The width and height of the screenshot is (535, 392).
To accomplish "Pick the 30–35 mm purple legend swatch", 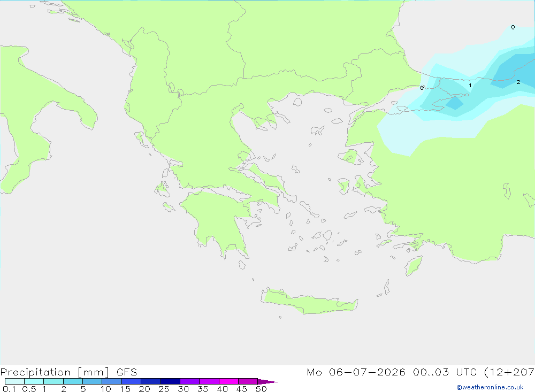I will [190, 381].
